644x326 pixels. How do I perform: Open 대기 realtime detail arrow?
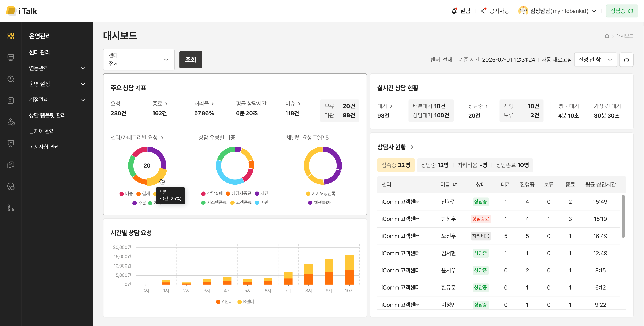[391, 106]
